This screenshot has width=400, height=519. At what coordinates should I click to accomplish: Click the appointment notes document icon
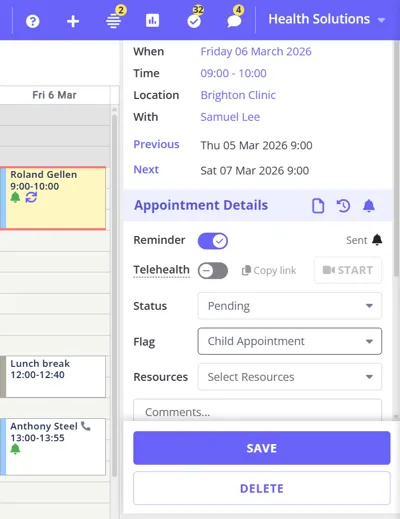318,206
